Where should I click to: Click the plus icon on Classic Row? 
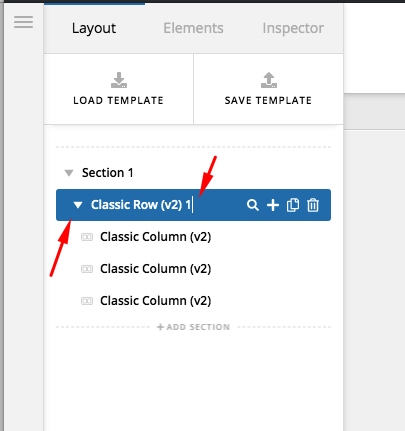click(x=273, y=205)
